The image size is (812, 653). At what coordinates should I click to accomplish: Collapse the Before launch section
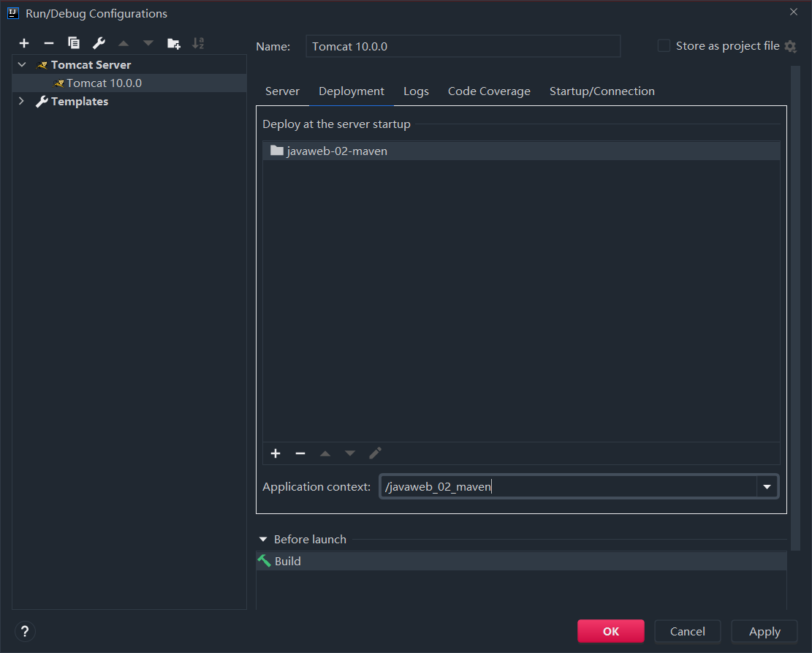tap(263, 540)
